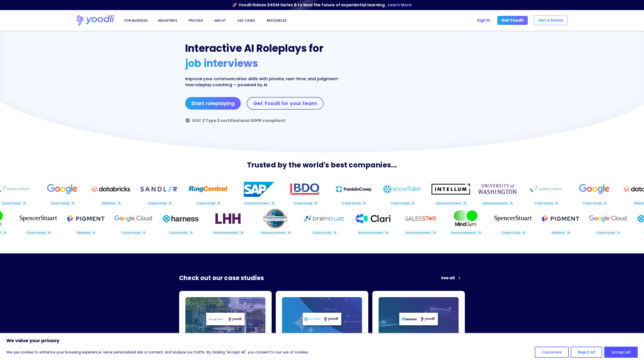The width and height of the screenshot is (644, 362).
Task: Click the RingCentral logo
Action: 208,189
